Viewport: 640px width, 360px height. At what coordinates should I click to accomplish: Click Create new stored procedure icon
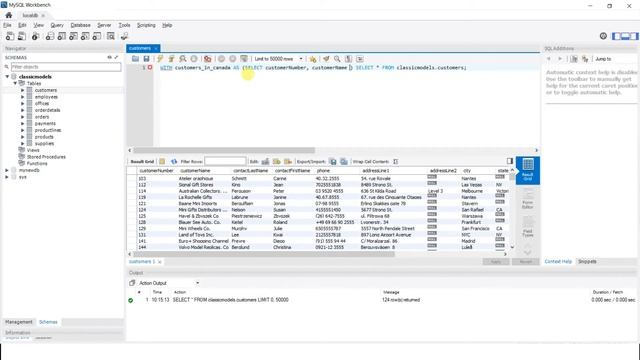(85, 36)
